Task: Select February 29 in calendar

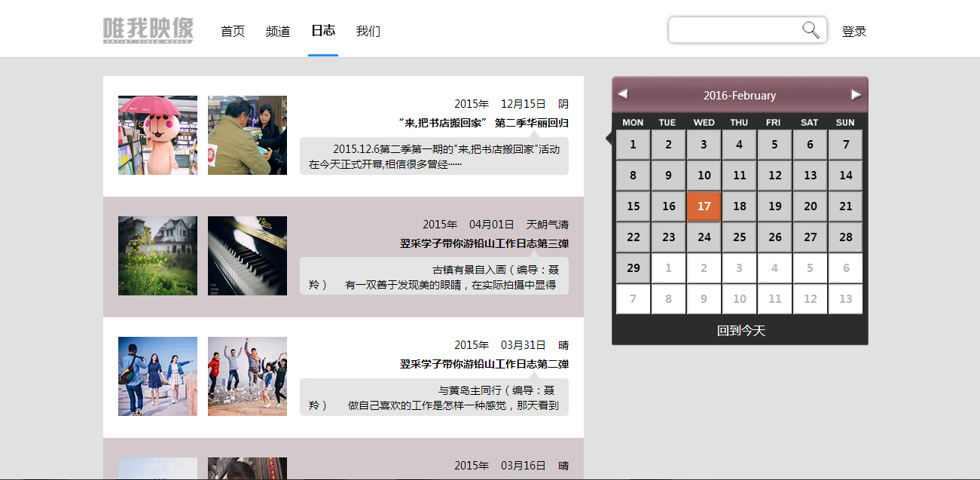Action: 633,268
